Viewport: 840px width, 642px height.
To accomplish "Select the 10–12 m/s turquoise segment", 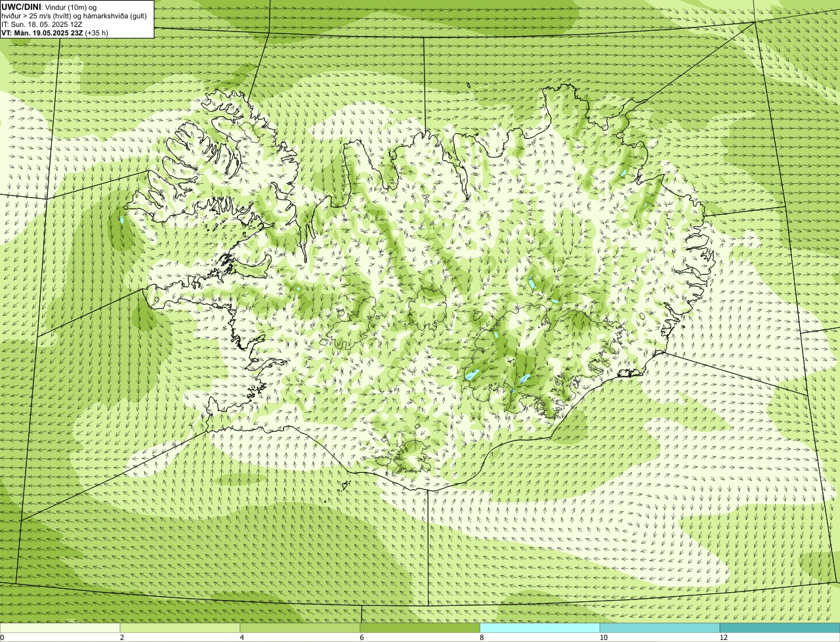I will pos(660,628).
